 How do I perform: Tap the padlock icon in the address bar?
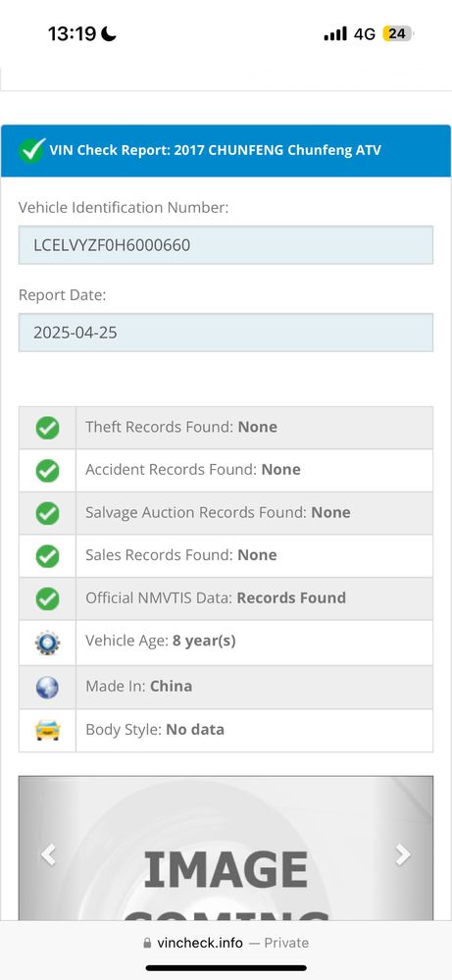[147, 943]
